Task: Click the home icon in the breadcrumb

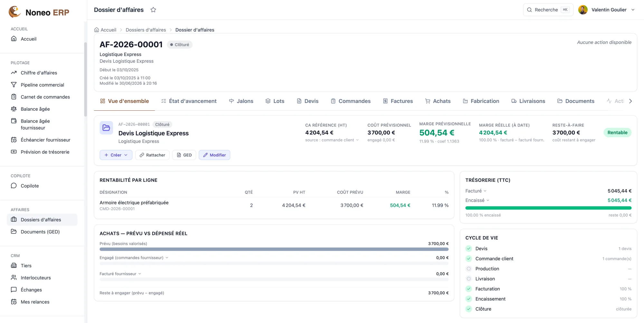Action: (x=97, y=30)
